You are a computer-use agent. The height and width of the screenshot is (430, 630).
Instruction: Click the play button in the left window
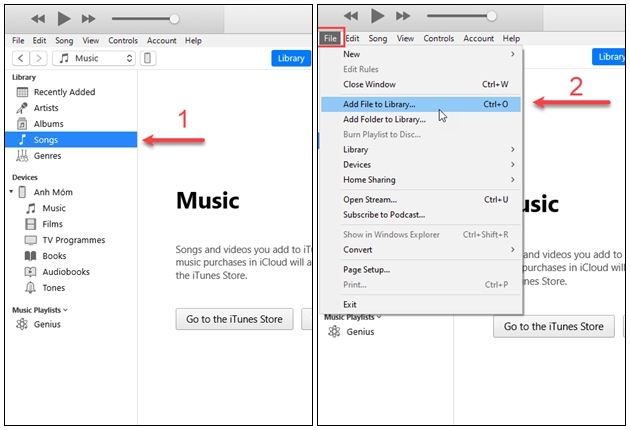(64, 18)
